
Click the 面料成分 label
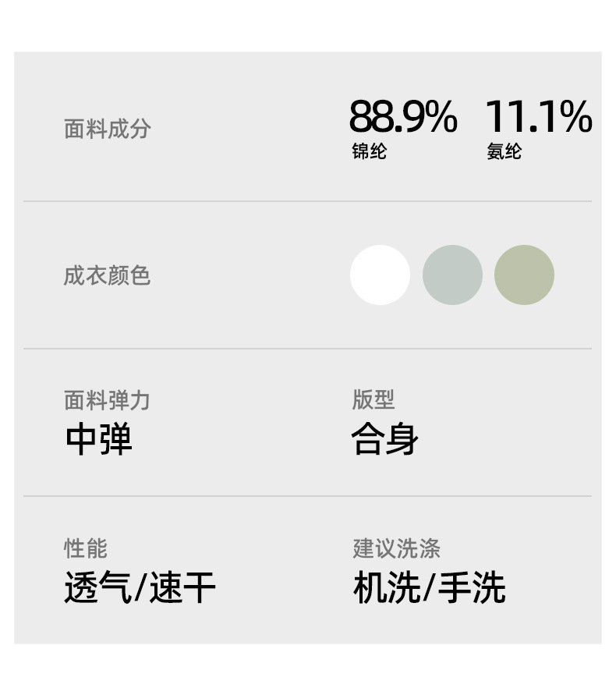point(107,129)
